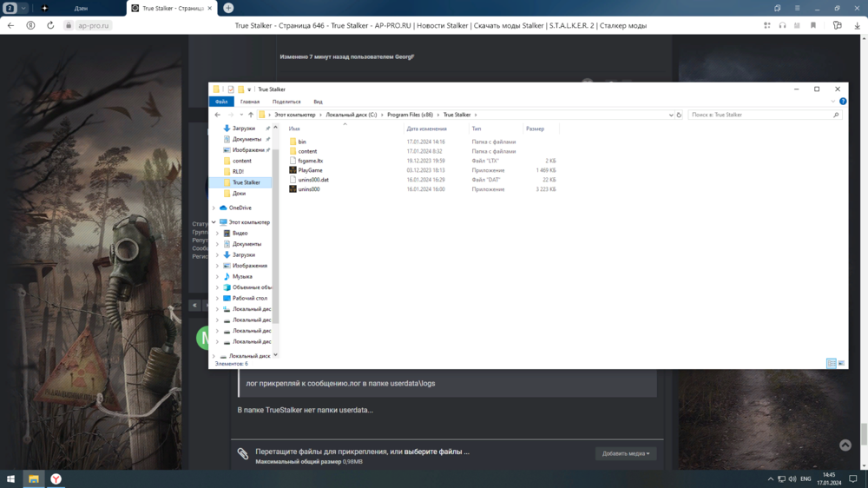Viewport: 868px width, 488px height.
Task: Click the Explorer help question mark icon
Action: 843,102
